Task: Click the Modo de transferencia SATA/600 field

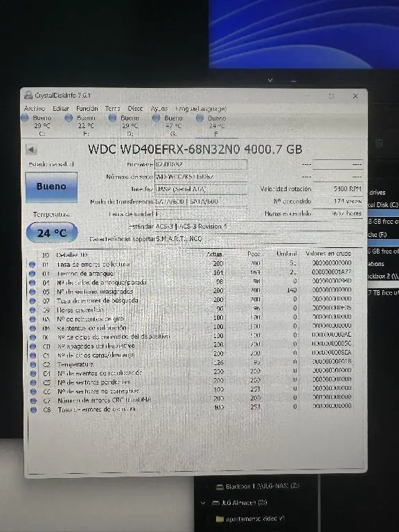Action: [x=201, y=201]
